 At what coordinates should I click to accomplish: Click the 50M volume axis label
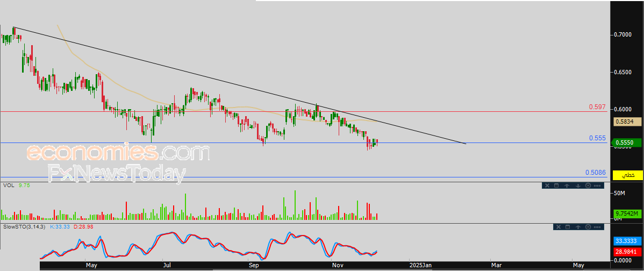click(x=620, y=193)
